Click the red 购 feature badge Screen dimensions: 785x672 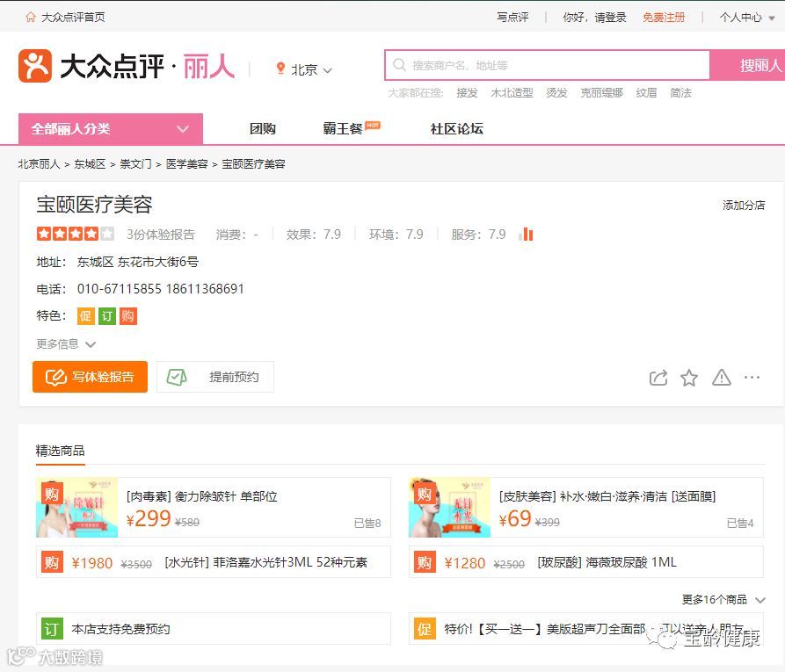pos(127,316)
